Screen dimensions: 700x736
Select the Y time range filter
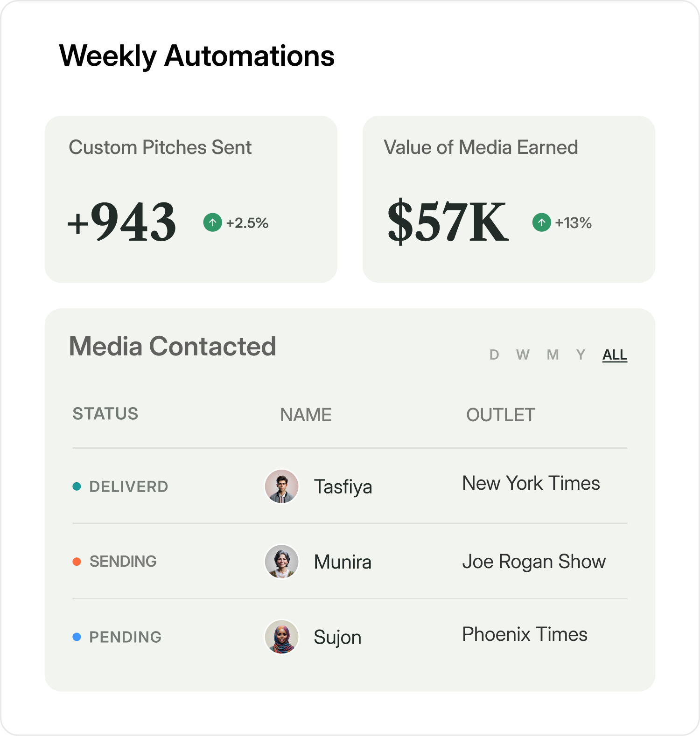[x=581, y=355]
